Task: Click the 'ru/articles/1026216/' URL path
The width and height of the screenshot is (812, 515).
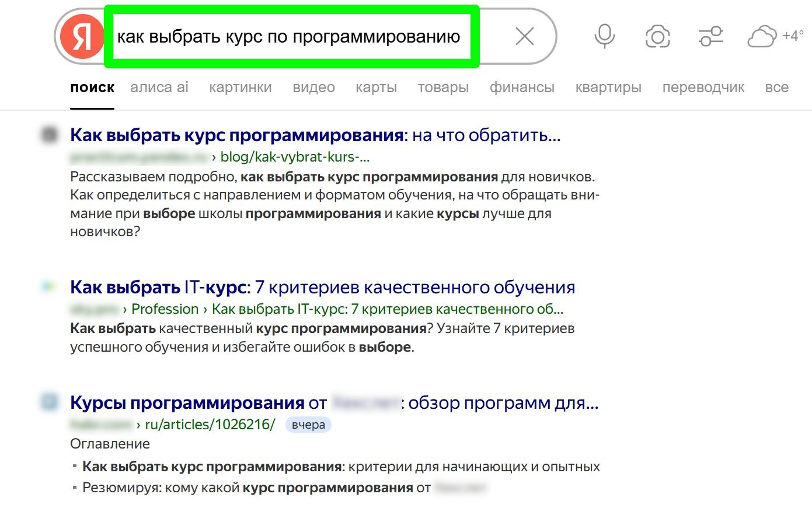Action: coord(210,425)
